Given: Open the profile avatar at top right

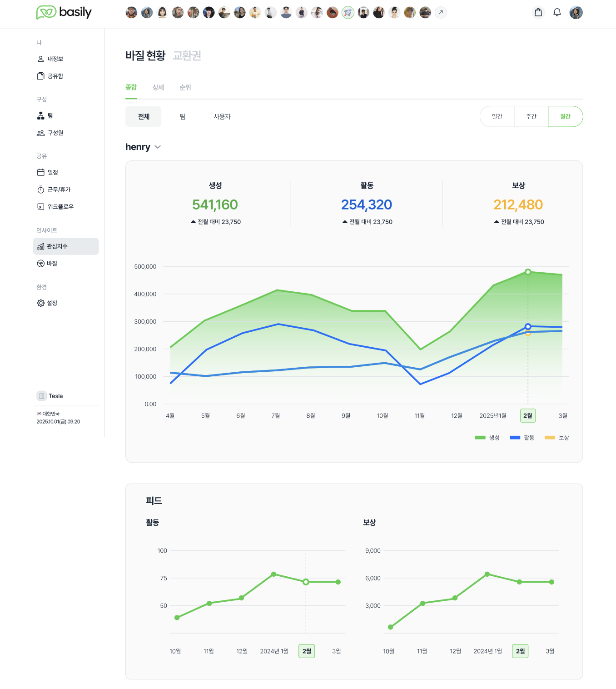Looking at the screenshot, I should (x=576, y=12).
